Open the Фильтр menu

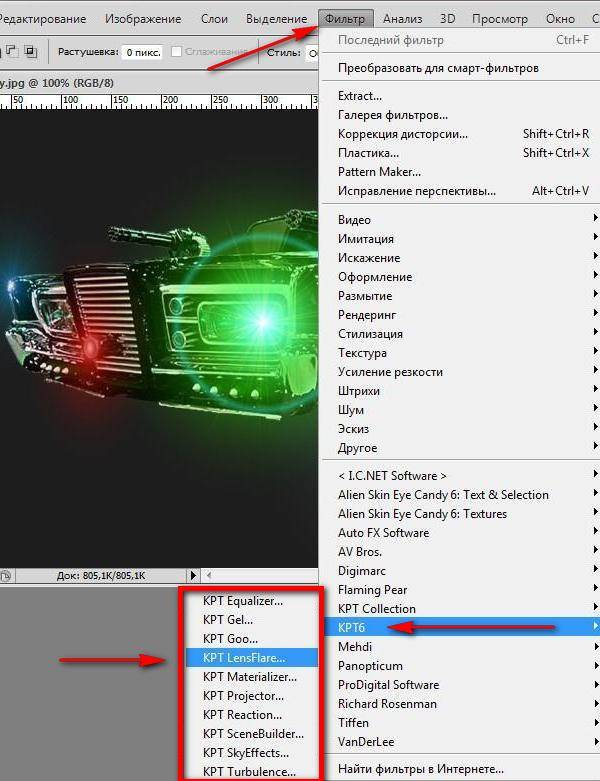pos(347,19)
